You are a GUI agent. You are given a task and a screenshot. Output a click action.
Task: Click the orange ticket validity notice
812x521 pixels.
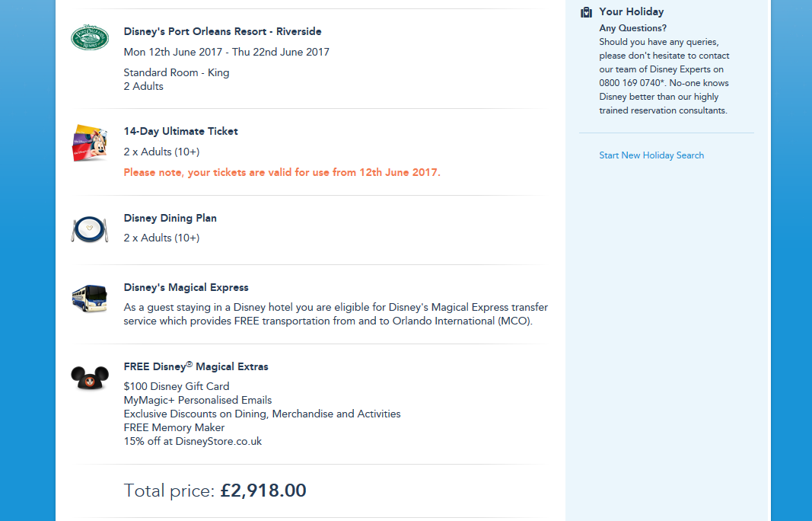point(282,172)
